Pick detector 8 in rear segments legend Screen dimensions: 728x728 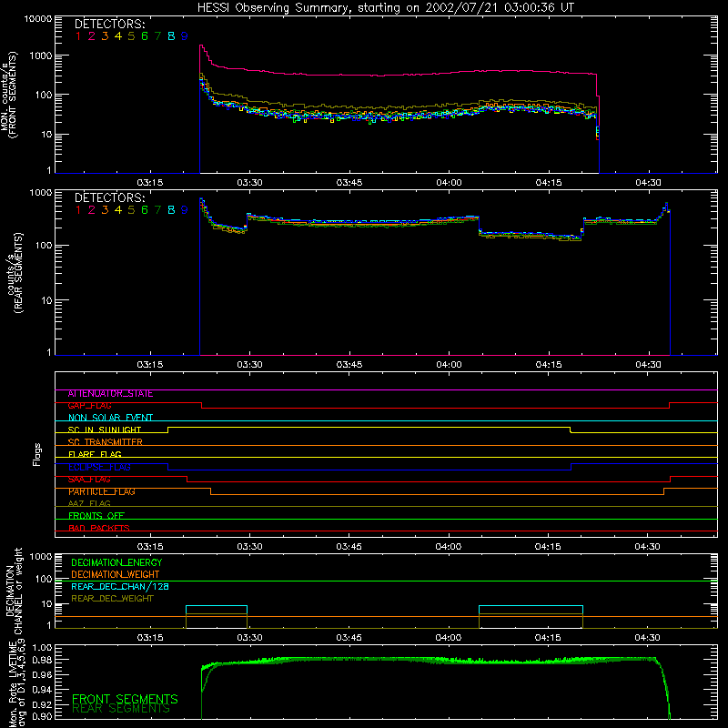click(x=171, y=210)
